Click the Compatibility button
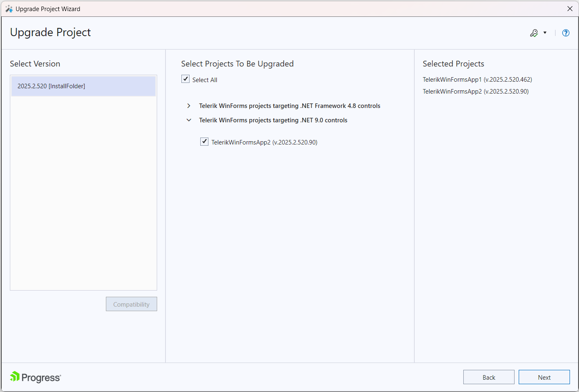This screenshot has height=392, width=579. (x=131, y=304)
